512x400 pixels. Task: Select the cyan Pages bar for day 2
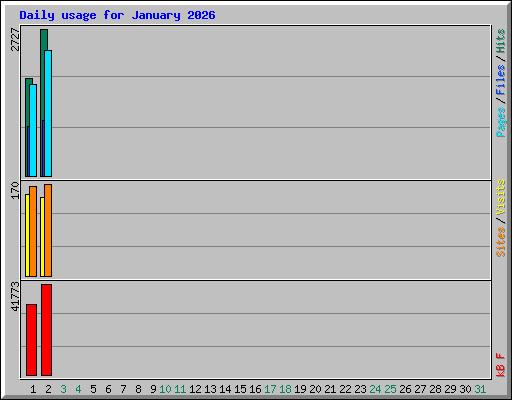point(48,113)
